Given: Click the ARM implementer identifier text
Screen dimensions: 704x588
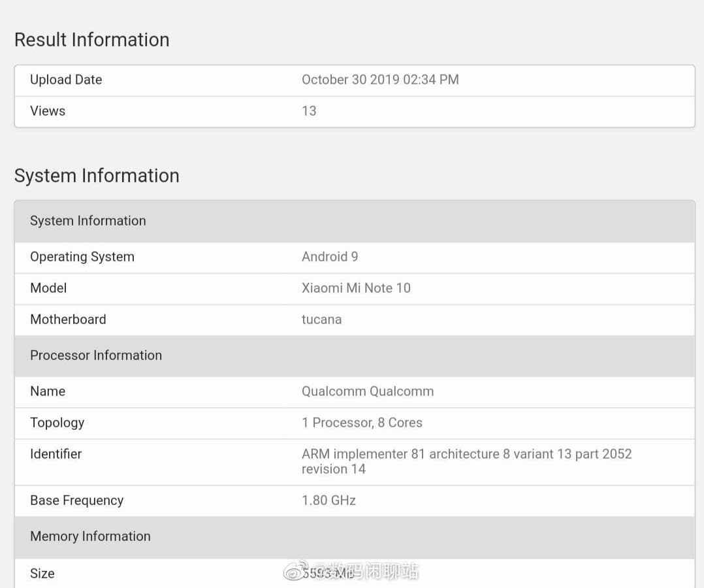Looking at the screenshot, I should click(466, 461).
